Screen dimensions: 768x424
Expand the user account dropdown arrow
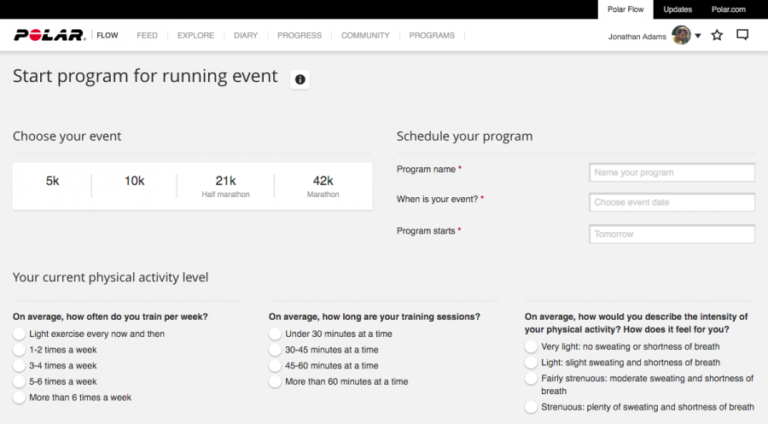tap(697, 37)
